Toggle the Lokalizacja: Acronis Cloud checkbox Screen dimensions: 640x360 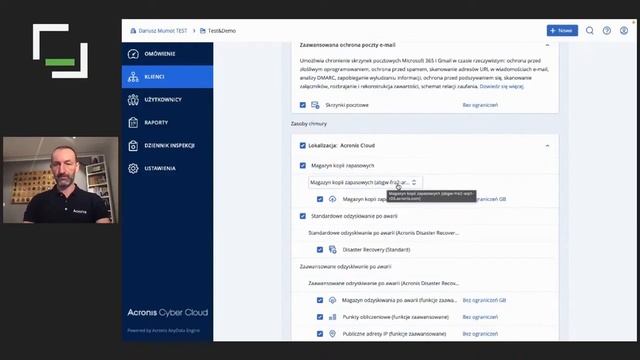[302, 145]
